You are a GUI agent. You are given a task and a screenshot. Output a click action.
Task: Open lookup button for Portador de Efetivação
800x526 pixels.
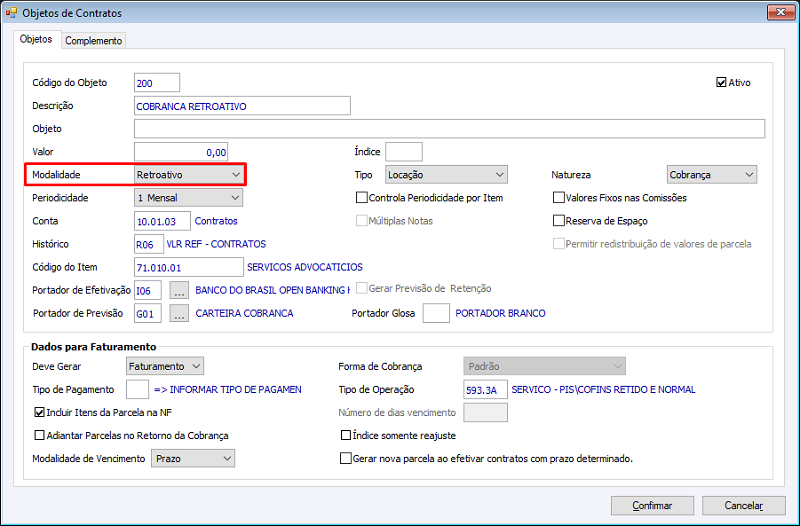pos(179,290)
